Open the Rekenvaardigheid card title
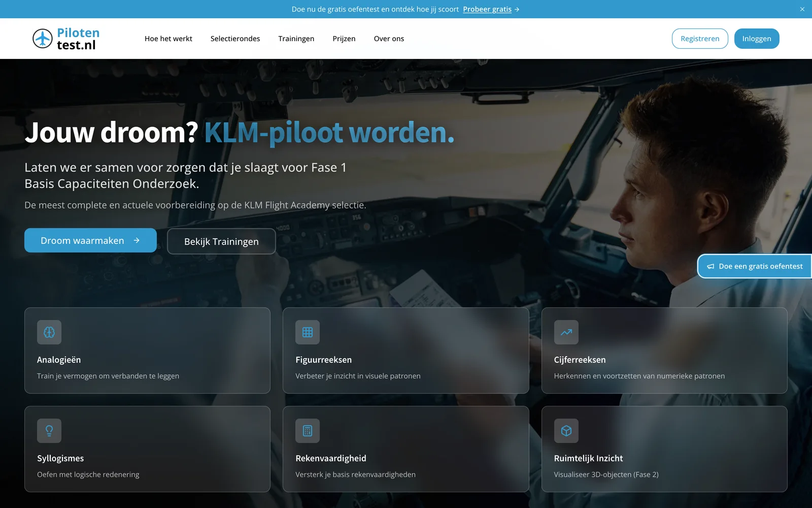 [x=331, y=458]
